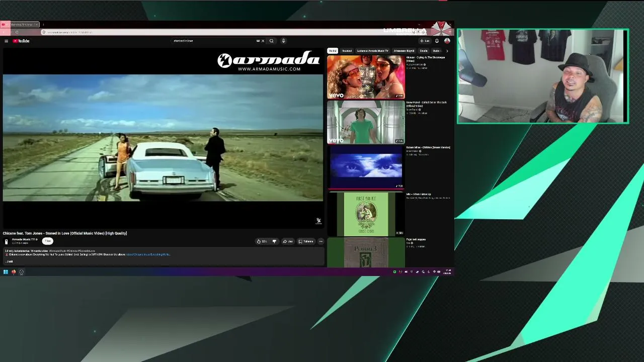Open the third taskbar app icon
This screenshot has height=362, width=644.
[22, 272]
